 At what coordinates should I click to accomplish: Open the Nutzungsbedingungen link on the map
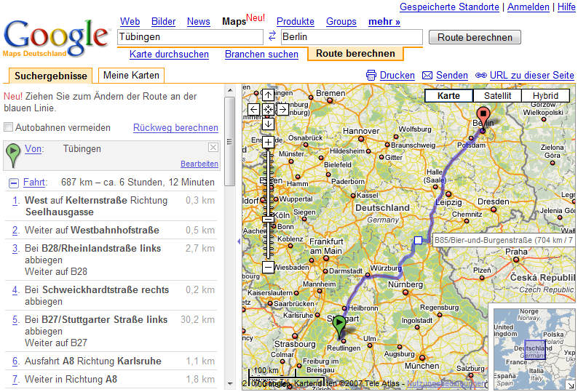(x=446, y=384)
